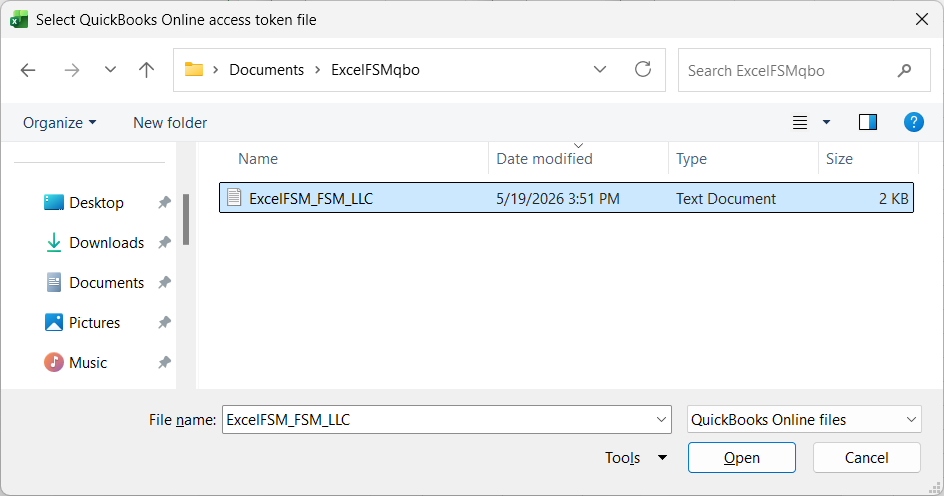Viewport: 944px width, 496px height.
Task: Go back using the left arrow
Action: click(x=28, y=70)
